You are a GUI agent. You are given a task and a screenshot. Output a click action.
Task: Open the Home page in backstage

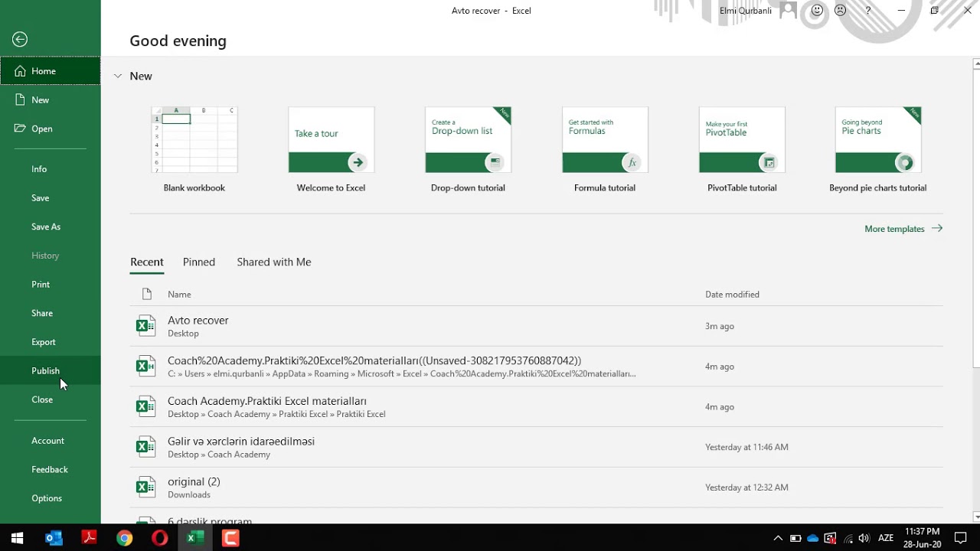click(50, 71)
